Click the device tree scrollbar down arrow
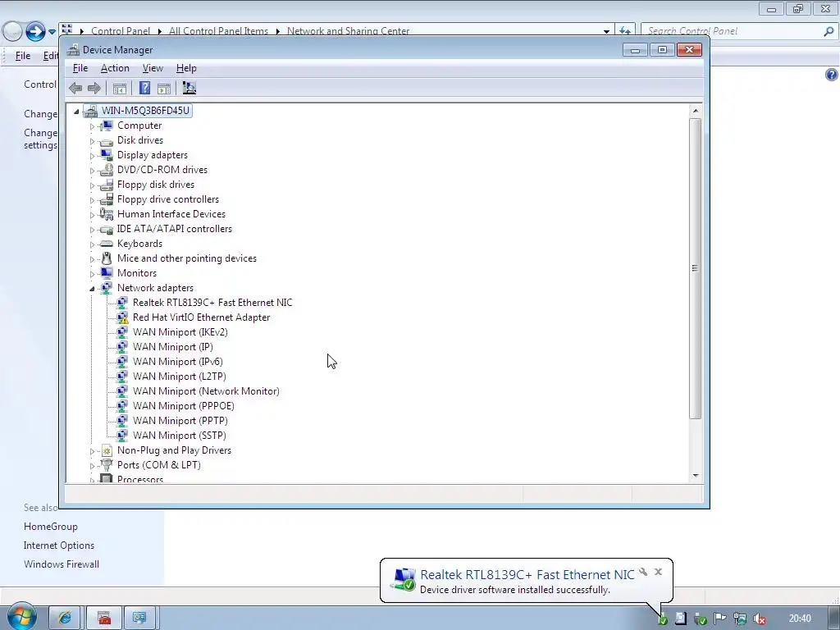The image size is (840, 630). pyautogui.click(x=696, y=476)
